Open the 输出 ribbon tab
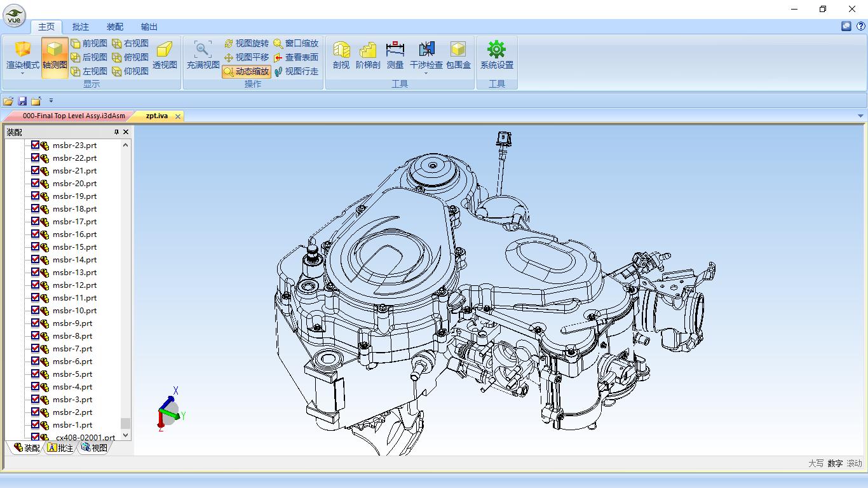 (149, 27)
